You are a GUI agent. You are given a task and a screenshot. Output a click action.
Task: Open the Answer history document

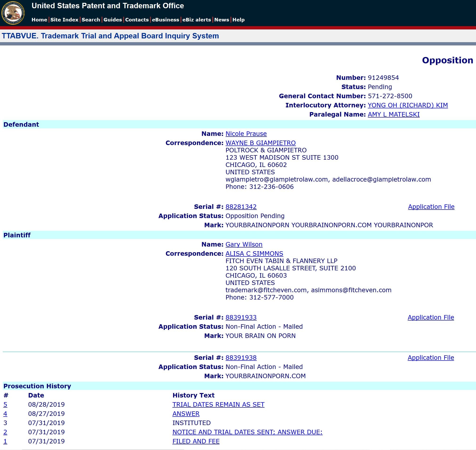point(186,414)
